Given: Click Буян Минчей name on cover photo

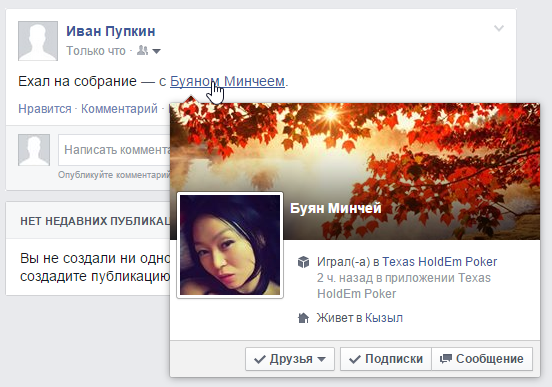Looking at the screenshot, I should [335, 208].
